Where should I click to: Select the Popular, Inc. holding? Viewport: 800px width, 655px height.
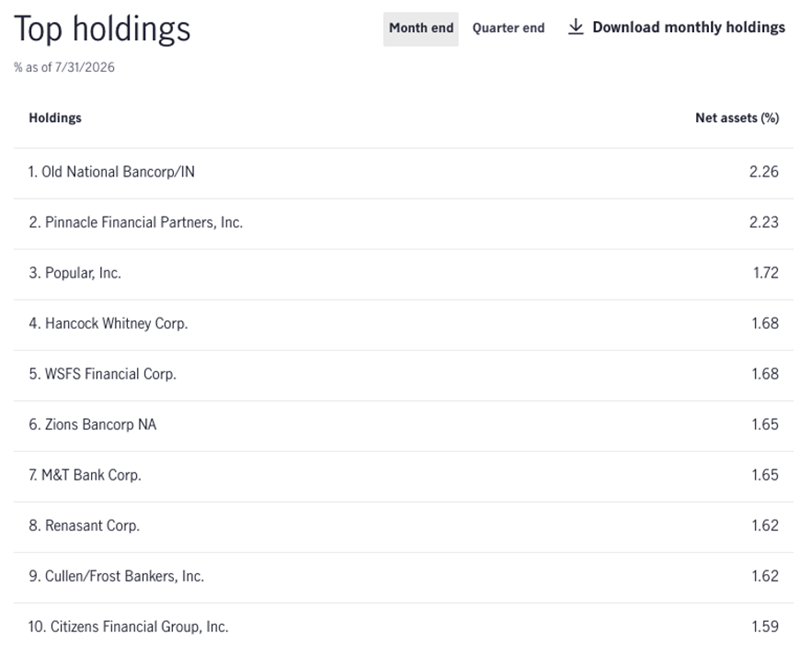(75, 273)
